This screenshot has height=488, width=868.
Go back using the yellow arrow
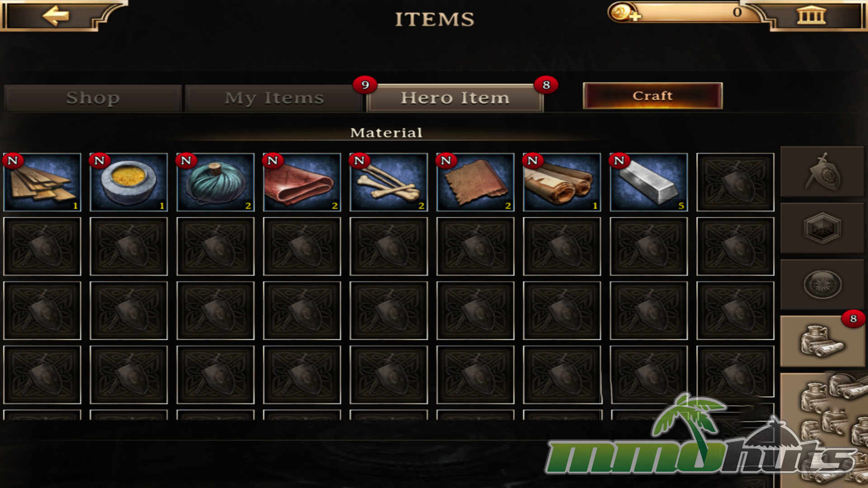[56, 16]
